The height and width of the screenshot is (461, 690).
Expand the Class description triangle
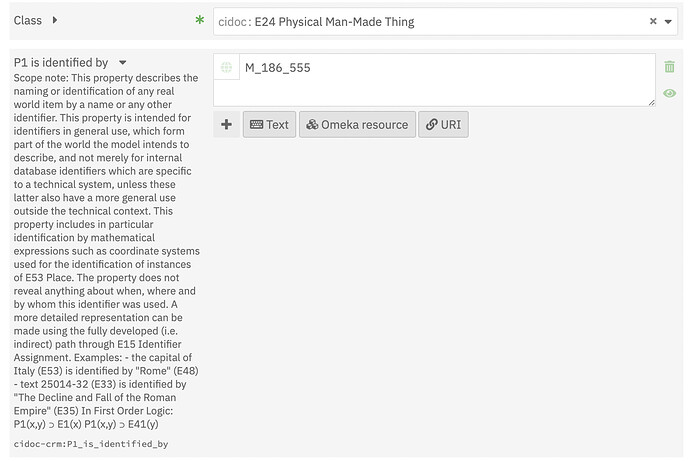pyautogui.click(x=55, y=20)
